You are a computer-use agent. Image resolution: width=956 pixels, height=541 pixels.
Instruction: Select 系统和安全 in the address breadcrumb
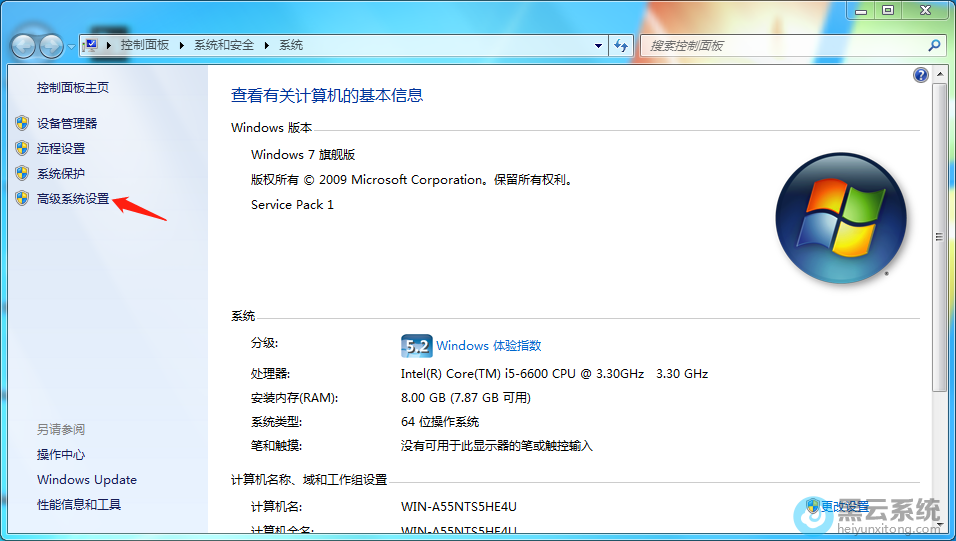[225, 46]
